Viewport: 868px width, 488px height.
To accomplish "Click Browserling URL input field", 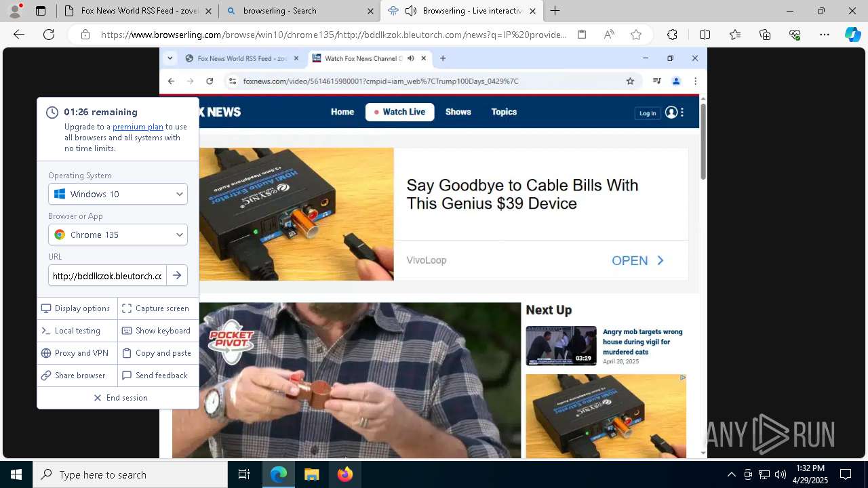I will tap(107, 275).
